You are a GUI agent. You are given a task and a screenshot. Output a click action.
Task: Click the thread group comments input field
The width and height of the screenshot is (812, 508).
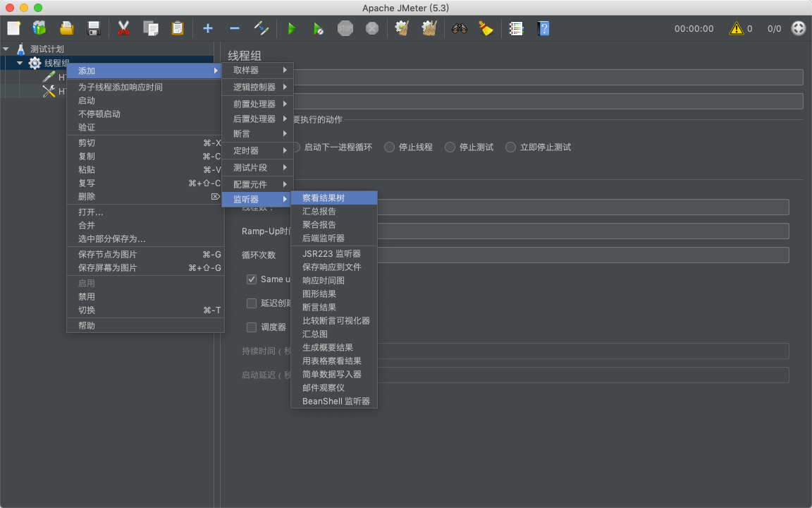(x=548, y=101)
